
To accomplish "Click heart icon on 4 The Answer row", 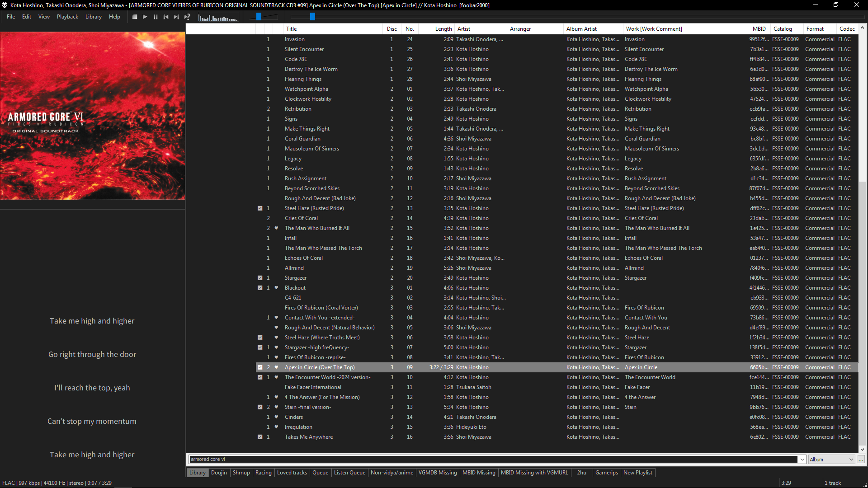I will (x=276, y=397).
